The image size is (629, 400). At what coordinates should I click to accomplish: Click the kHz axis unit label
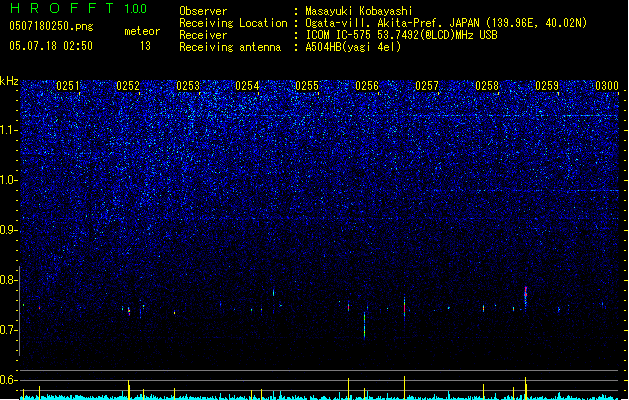click(9, 81)
